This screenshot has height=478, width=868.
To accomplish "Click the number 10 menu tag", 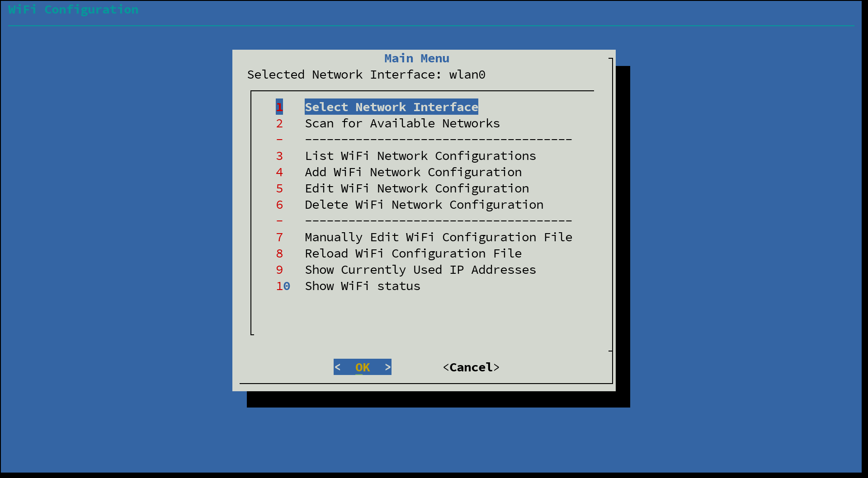I will (x=283, y=286).
